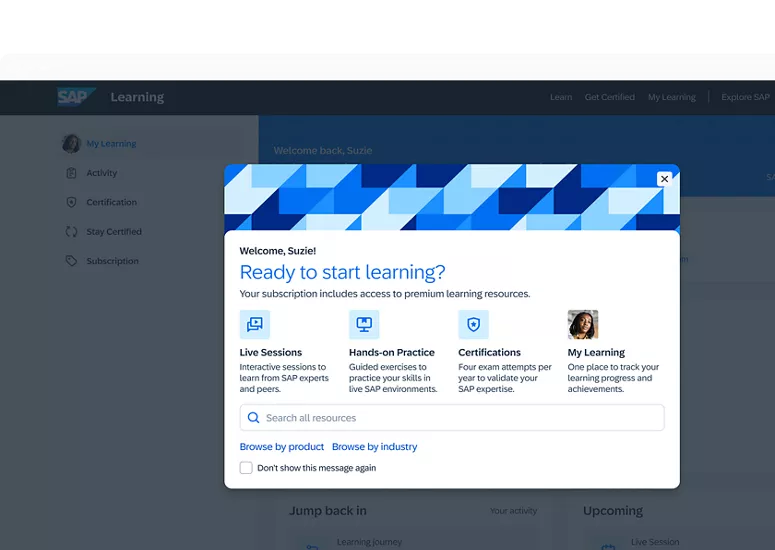Image resolution: width=775 pixels, height=550 pixels.
Task: Open the Learn menu in header
Action: [x=561, y=97]
